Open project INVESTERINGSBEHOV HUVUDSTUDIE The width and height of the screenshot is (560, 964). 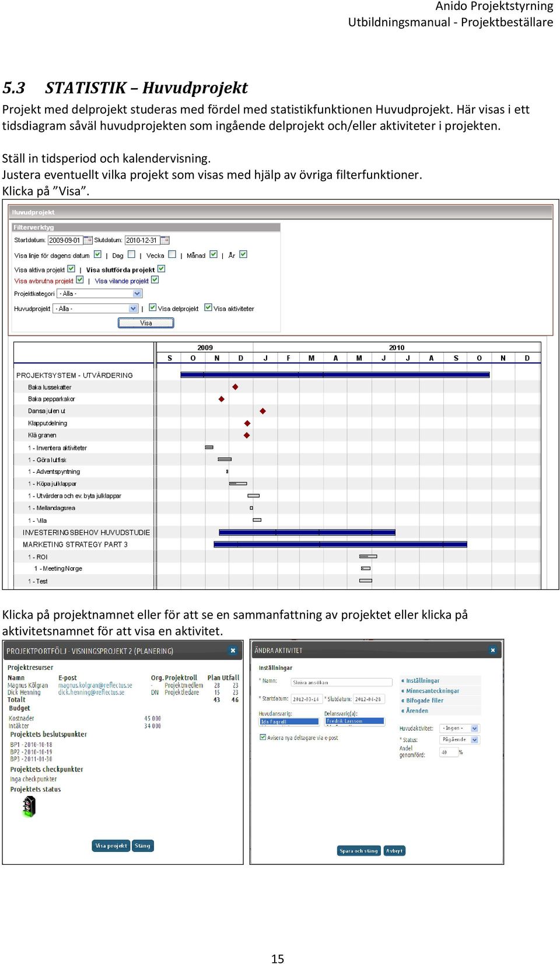[x=86, y=532]
